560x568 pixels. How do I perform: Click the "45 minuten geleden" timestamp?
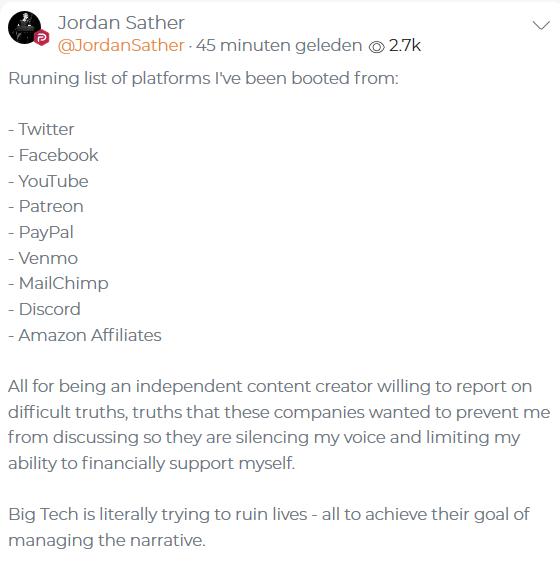click(x=279, y=46)
